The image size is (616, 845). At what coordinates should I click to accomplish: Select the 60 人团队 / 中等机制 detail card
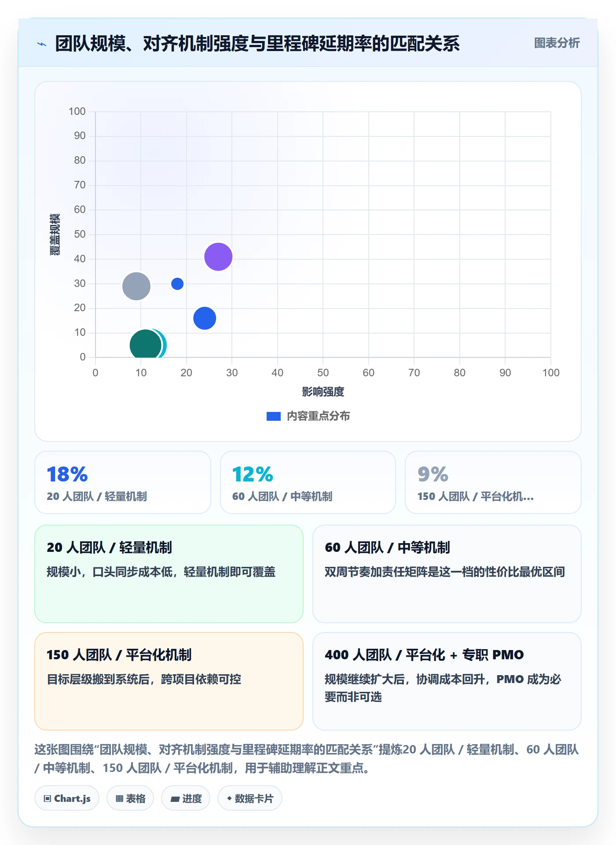(x=447, y=574)
